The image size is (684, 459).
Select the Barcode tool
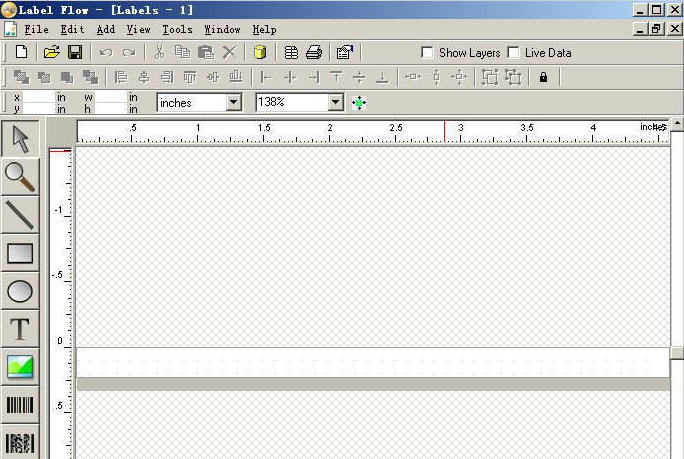20,405
